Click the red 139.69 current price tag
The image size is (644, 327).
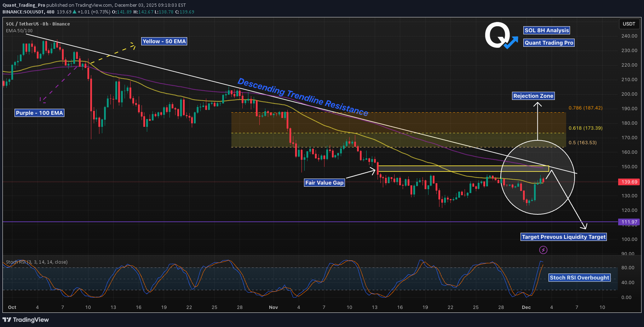pos(629,182)
